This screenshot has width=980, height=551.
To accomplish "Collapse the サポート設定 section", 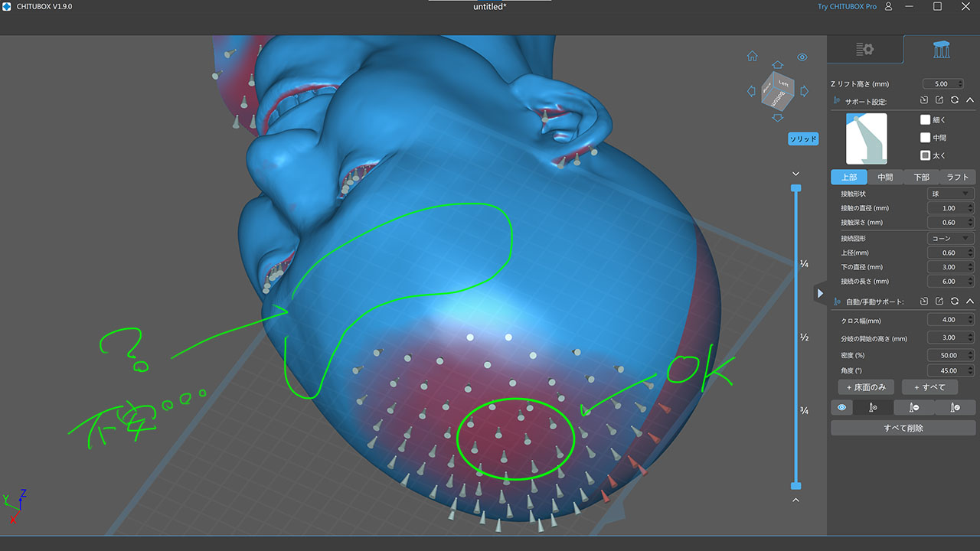I will point(970,100).
